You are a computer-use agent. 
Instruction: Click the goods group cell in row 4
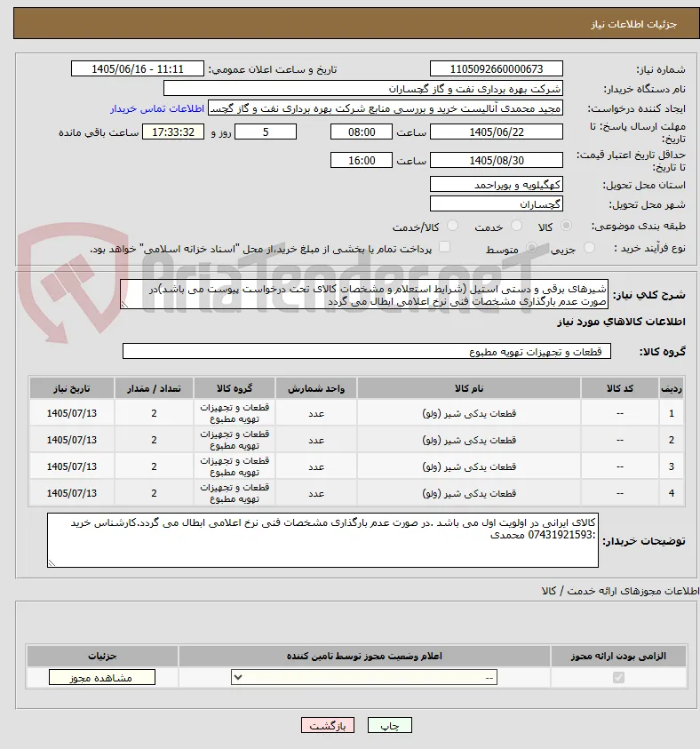tap(235, 493)
